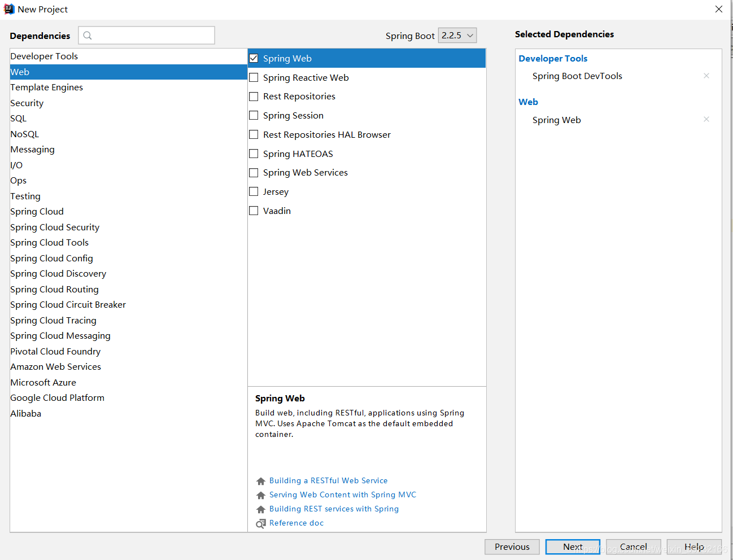The height and width of the screenshot is (560, 733).
Task: Check the Spring Session option
Action: [254, 116]
